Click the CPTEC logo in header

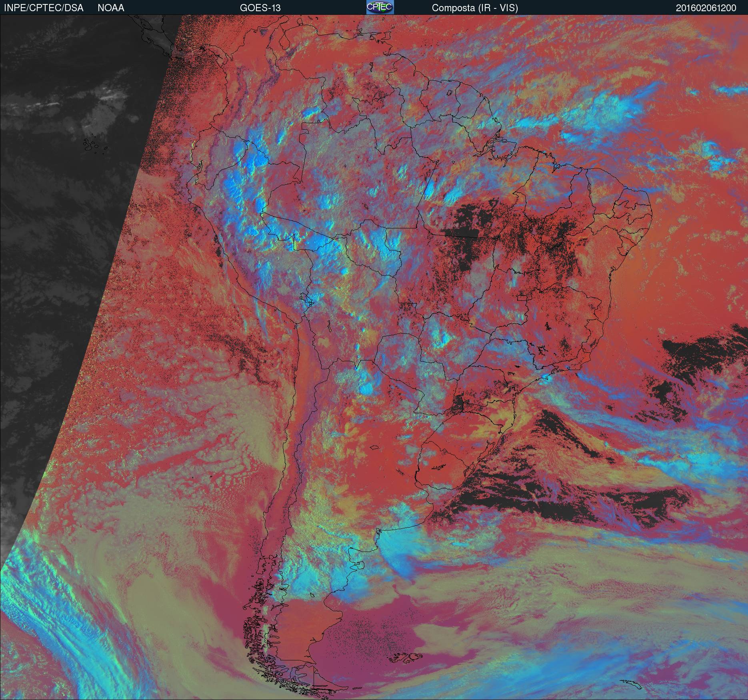[380, 7]
